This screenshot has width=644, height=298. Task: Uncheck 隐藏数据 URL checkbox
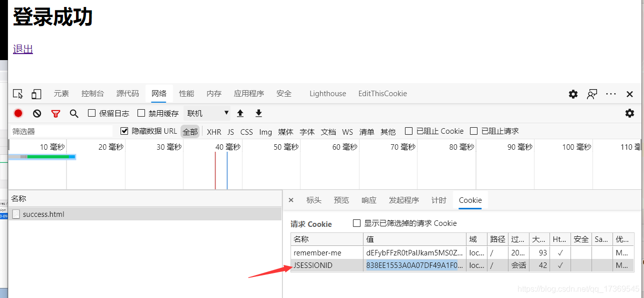pyautogui.click(x=124, y=131)
